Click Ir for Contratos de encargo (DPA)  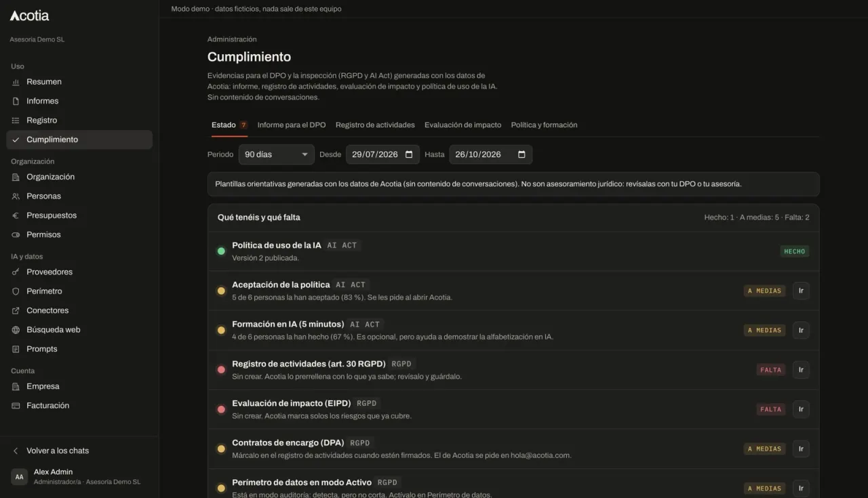(x=801, y=449)
